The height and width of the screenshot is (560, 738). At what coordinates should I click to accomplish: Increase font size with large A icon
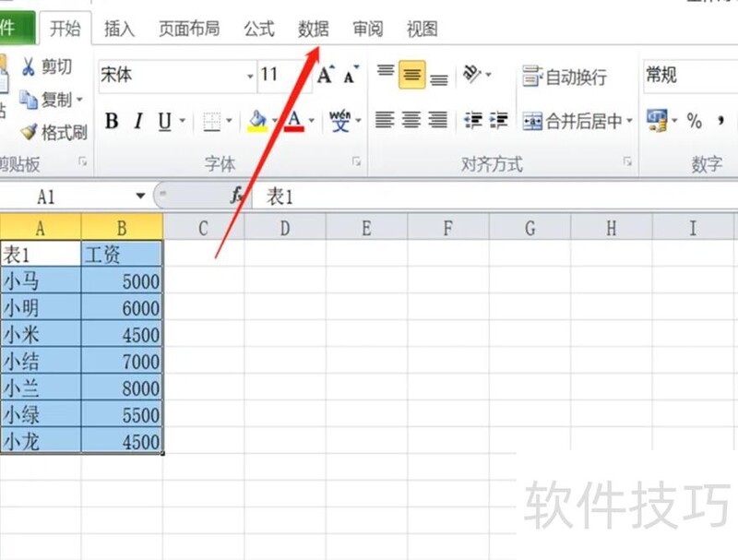click(326, 75)
